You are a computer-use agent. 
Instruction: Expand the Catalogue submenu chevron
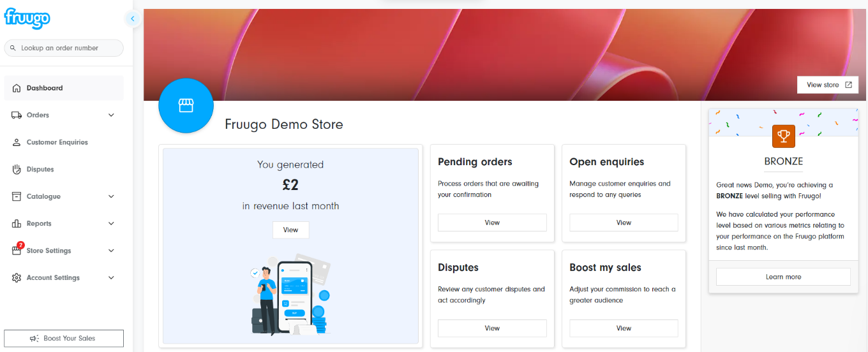click(111, 196)
